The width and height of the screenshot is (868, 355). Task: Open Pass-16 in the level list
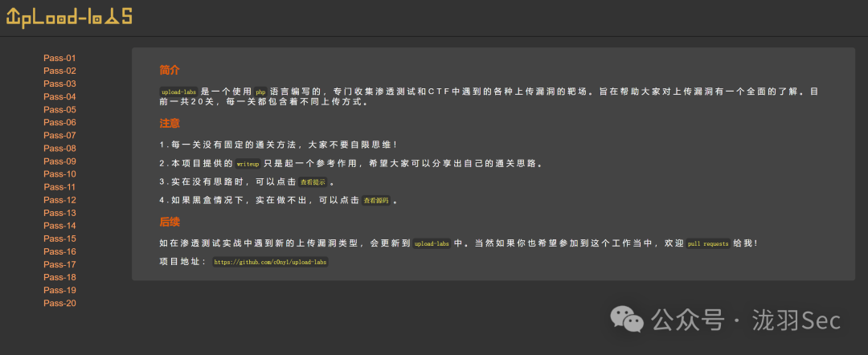pos(59,251)
